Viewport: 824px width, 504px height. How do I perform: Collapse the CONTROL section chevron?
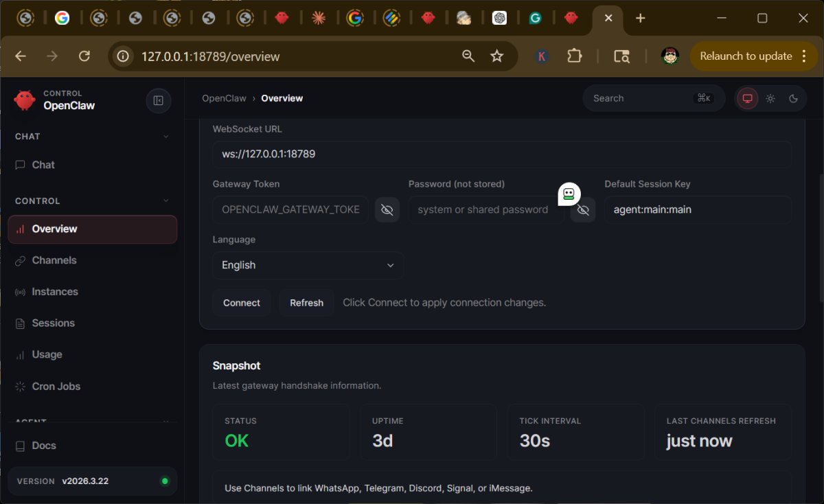[165, 201]
